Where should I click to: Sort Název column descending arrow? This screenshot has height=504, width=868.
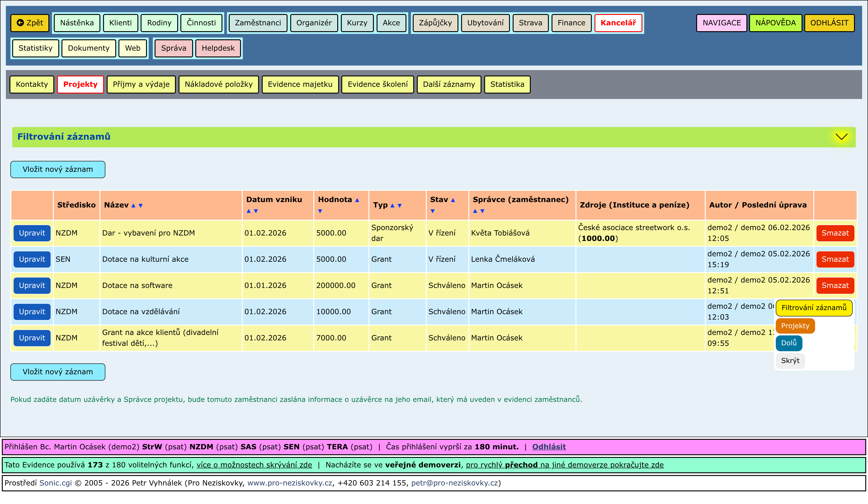click(141, 206)
